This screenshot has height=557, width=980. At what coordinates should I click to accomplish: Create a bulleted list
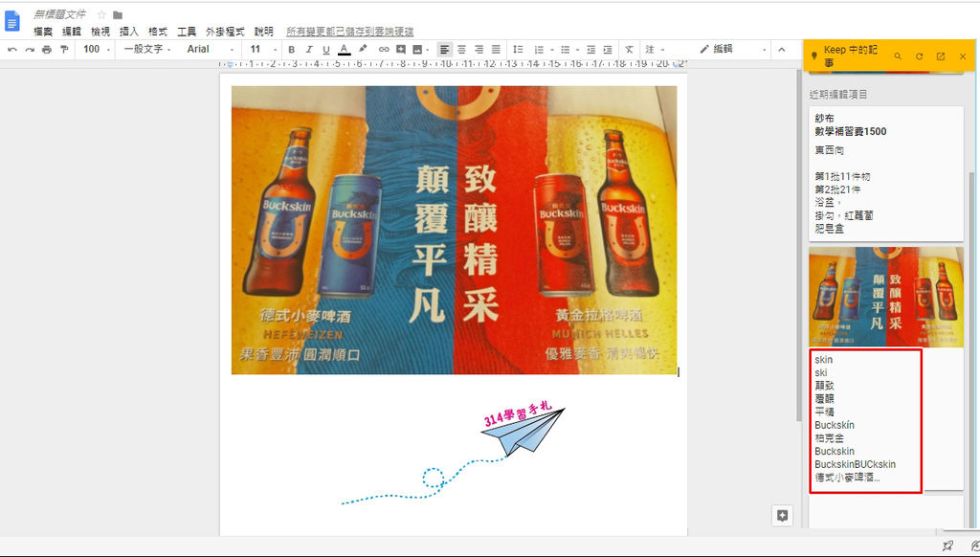[x=565, y=50]
